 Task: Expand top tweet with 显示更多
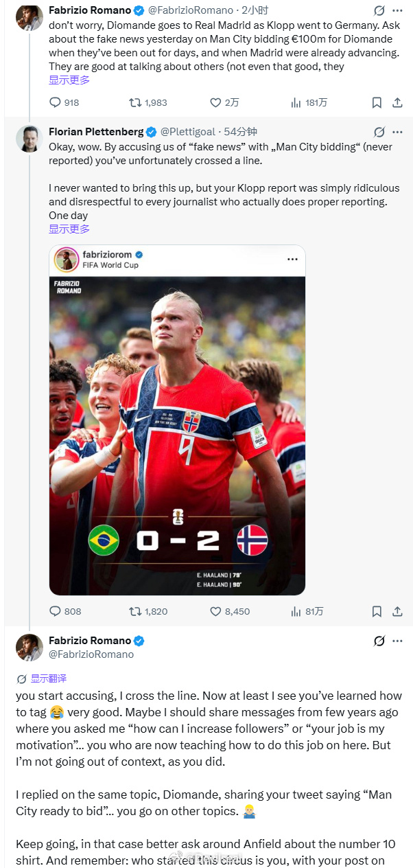[x=69, y=80]
